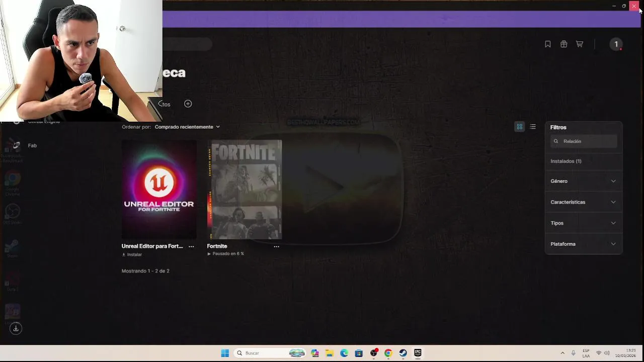Open the ESP LAA language switcher

click(586, 353)
